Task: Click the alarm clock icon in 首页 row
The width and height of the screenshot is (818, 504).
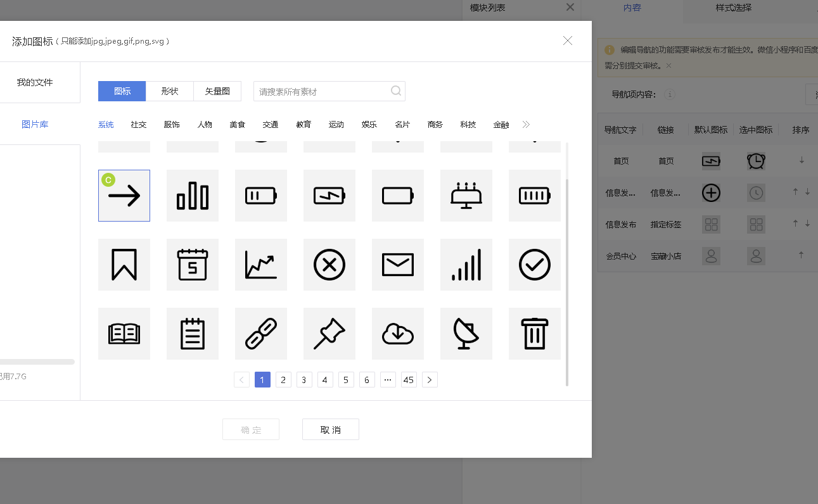Action: coord(756,161)
